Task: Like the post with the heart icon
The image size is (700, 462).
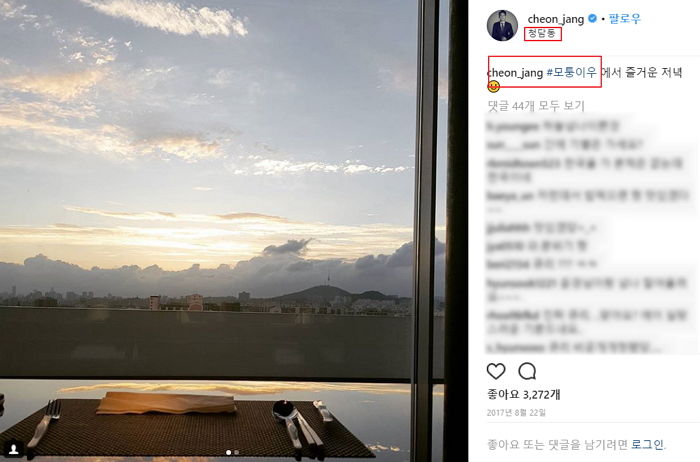Action: point(496,371)
